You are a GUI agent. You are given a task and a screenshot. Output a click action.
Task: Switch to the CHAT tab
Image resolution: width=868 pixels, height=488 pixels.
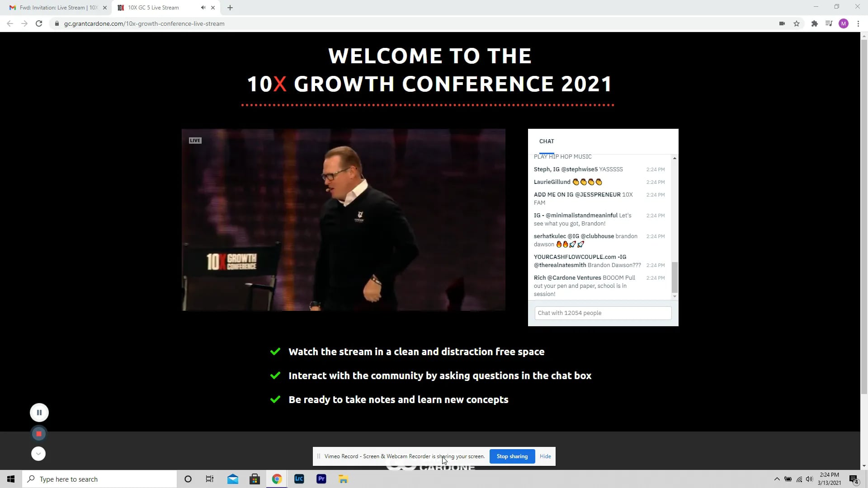[547, 141]
